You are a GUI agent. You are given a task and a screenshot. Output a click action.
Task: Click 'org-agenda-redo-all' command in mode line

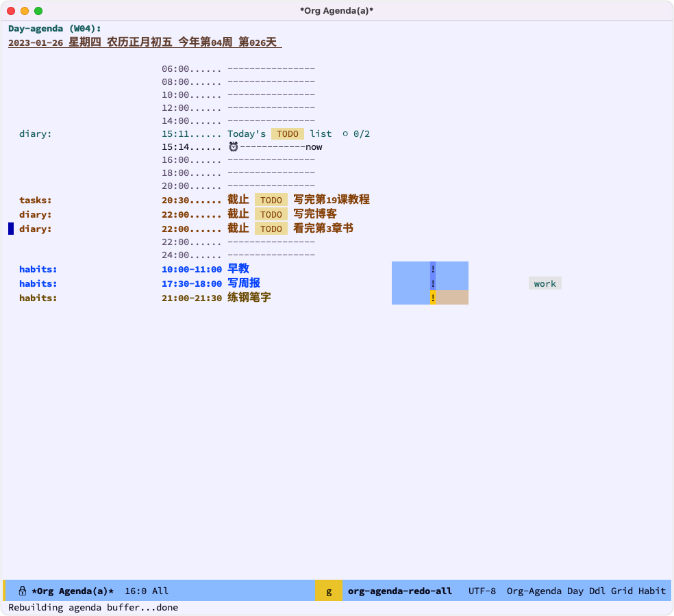400,591
